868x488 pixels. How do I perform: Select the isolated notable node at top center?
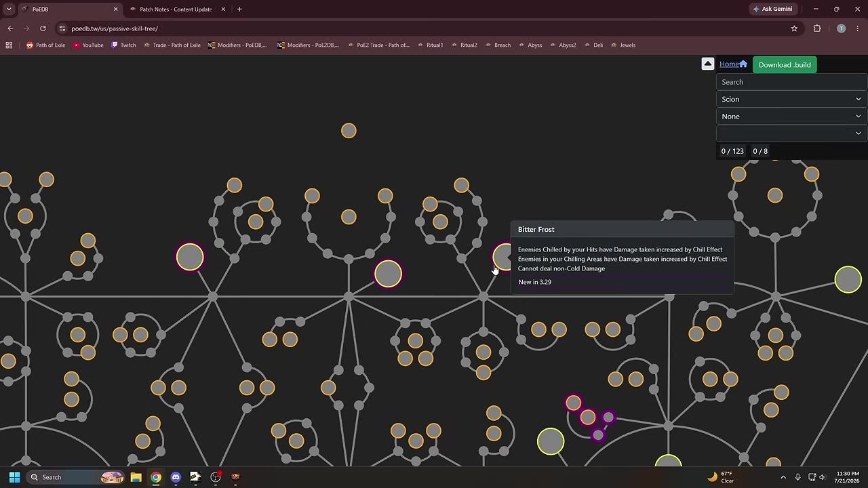point(349,131)
